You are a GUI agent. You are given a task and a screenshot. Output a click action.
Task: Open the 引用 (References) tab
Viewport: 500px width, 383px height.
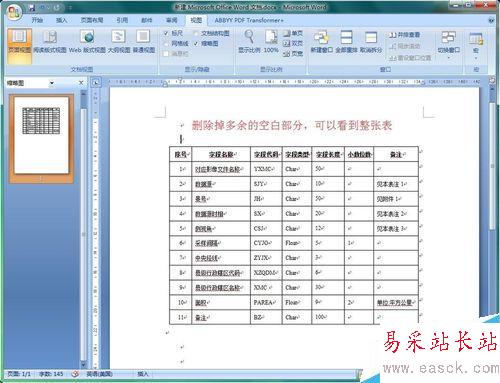(122, 20)
